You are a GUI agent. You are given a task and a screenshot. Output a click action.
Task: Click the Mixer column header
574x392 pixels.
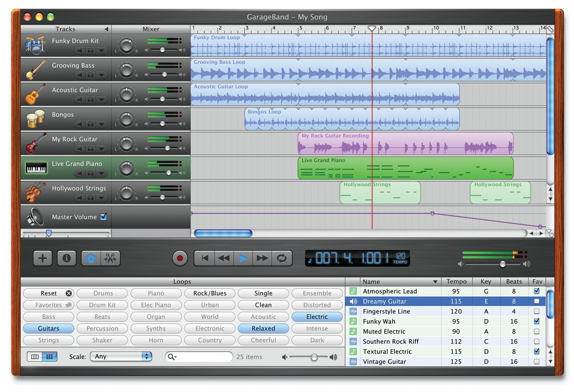[x=151, y=29]
